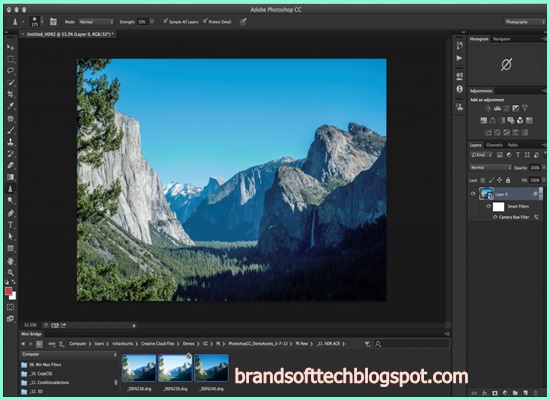The image size is (550, 400).
Task: Select the Brush tool
Action: click(x=11, y=130)
